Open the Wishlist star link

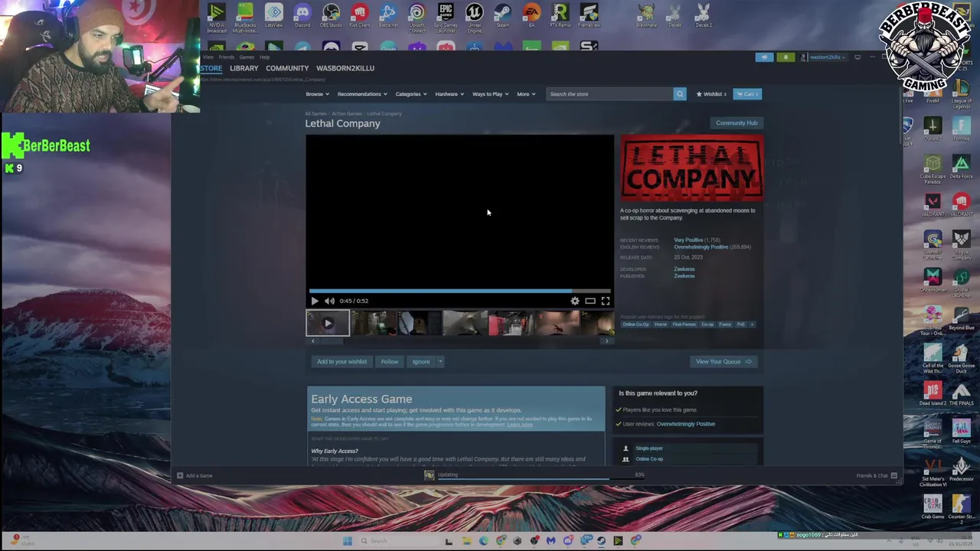[711, 94]
